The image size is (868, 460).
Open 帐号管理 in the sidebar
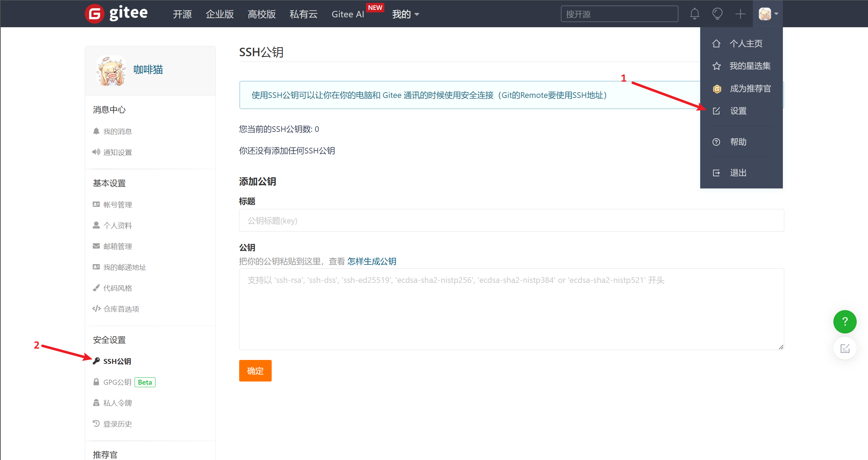point(118,205)
